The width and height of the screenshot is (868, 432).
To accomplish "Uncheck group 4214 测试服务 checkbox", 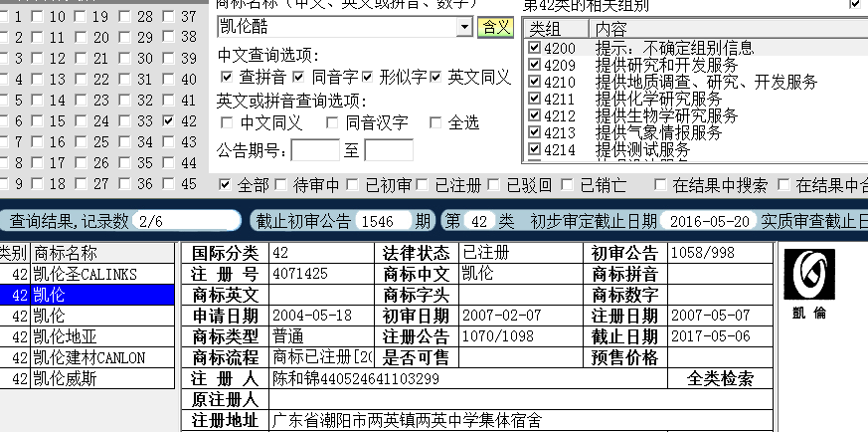I will (x=534, y=149).
